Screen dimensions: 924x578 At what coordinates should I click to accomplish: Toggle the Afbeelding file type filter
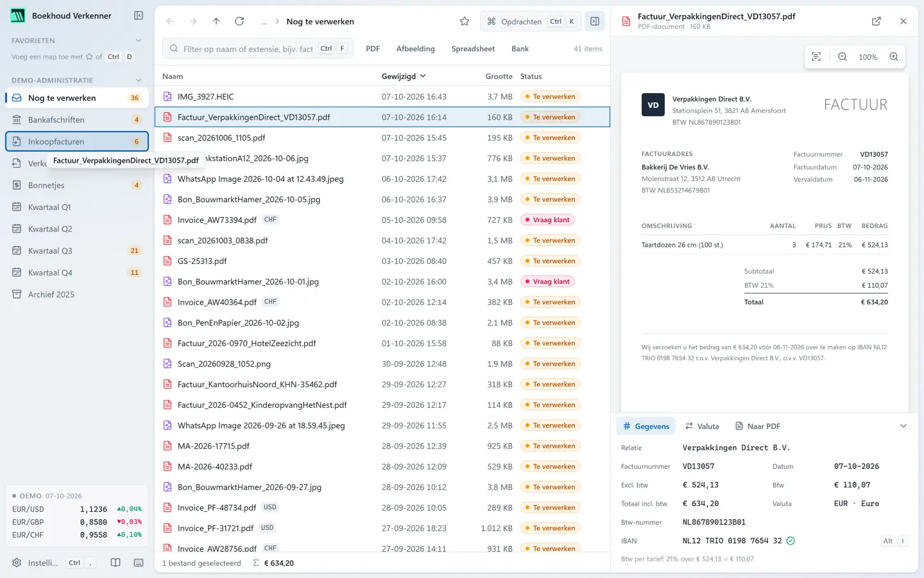point(416,49)
